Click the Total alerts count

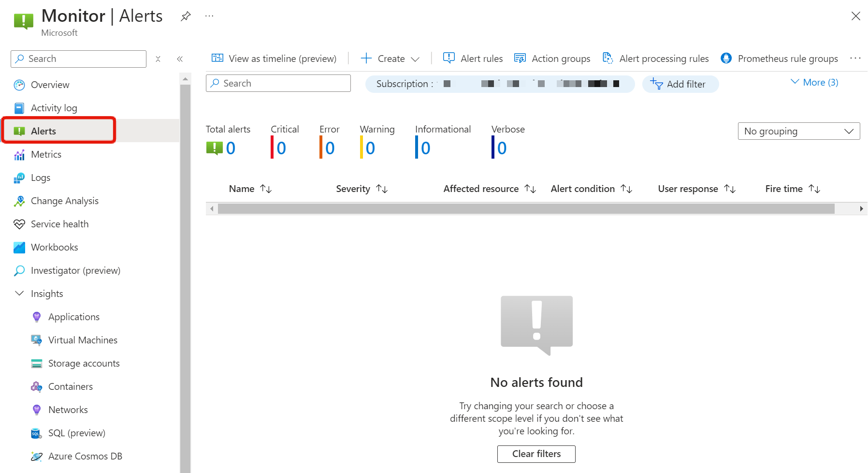click(x=231, y=148)
